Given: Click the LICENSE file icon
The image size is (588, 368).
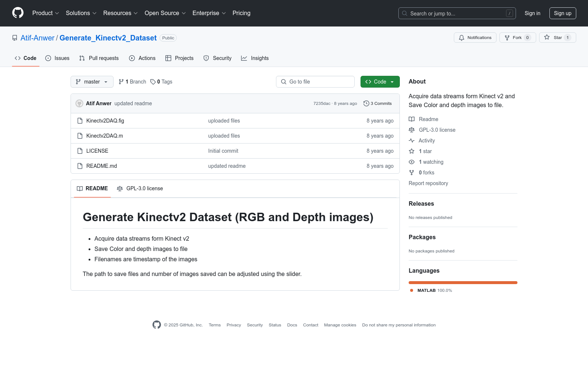Looking at the screenshot, I should (80, 151).
